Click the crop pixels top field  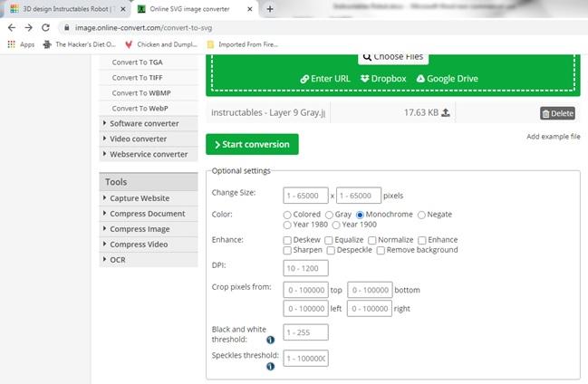tap(305, 290)
